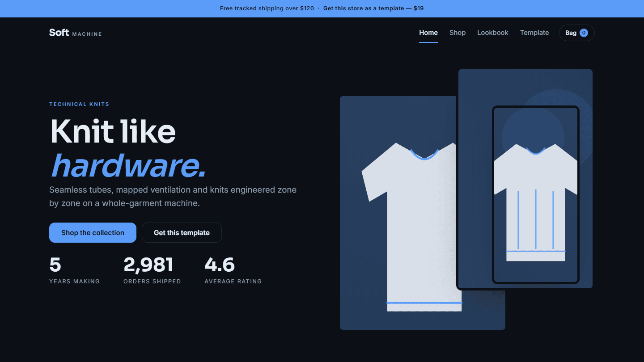This screenshot has width=644, height=362.
Task: Click 'Shop the collection' button
Action: (x=93, y=232)
